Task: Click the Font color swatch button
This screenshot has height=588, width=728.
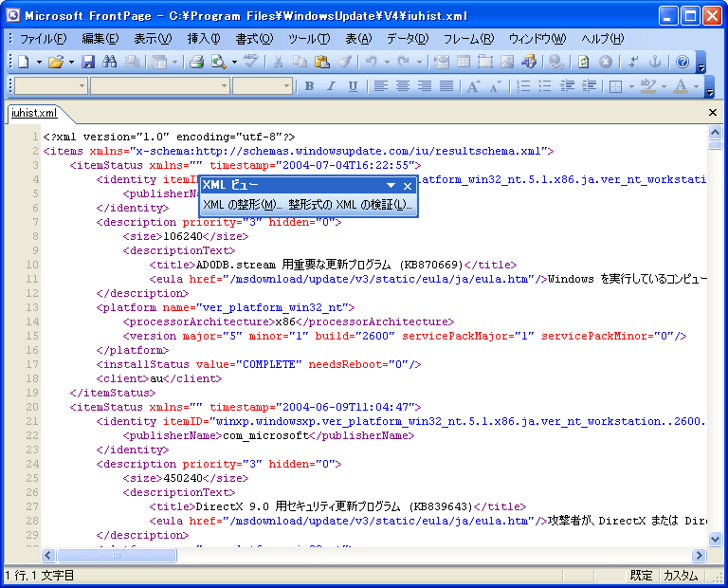Action: pyautogui.click(x=682, y=86)
